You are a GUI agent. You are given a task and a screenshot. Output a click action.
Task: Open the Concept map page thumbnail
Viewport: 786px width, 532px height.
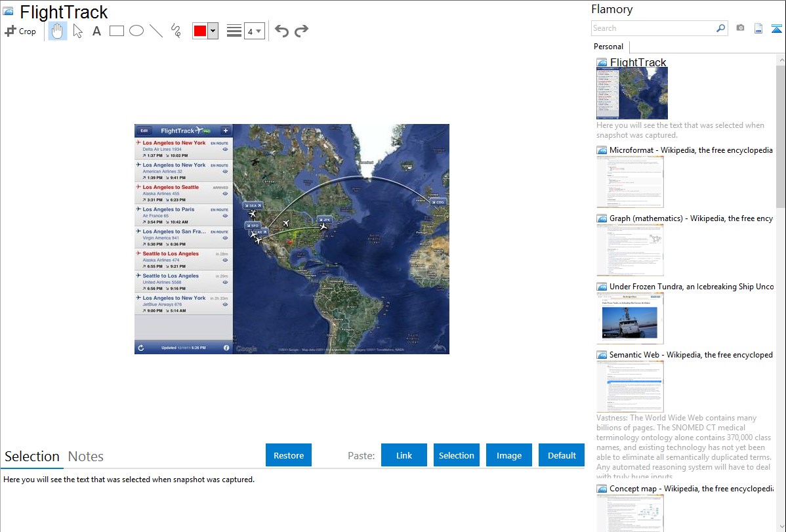(630, 513)
